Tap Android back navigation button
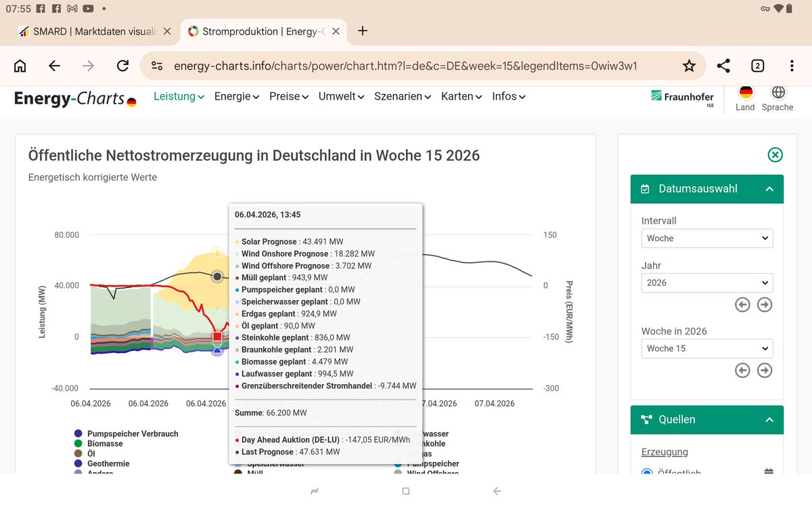This screenshot has width=812, height=508. tap(497, 491)
